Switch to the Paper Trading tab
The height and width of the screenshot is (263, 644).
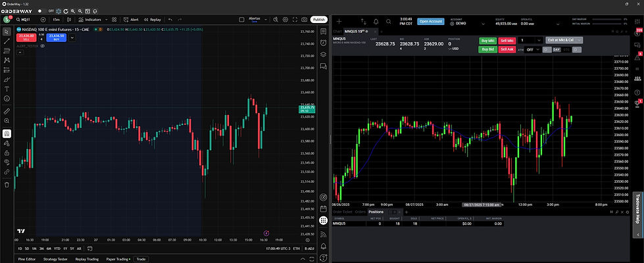click(x=118, y=259)
